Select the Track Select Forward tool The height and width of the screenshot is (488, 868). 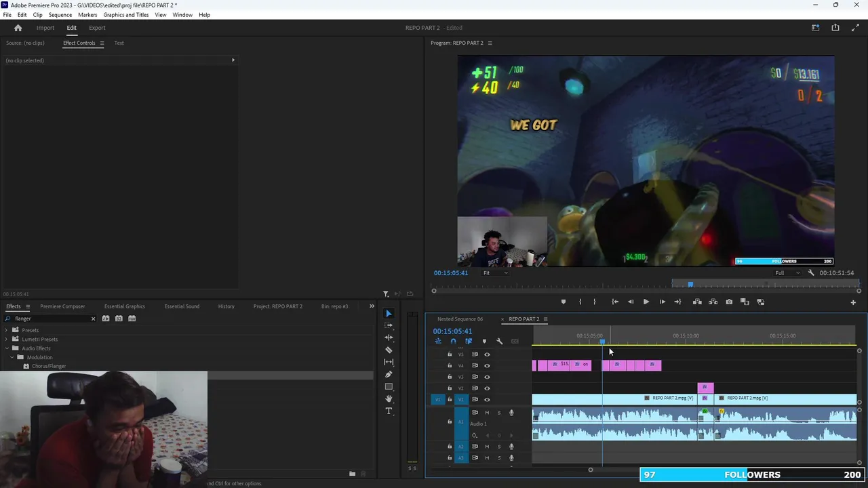[x=389, y=325]
